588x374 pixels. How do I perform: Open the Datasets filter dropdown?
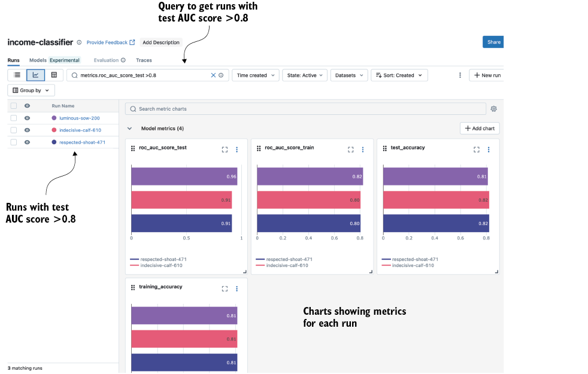[x=349, y=75]
